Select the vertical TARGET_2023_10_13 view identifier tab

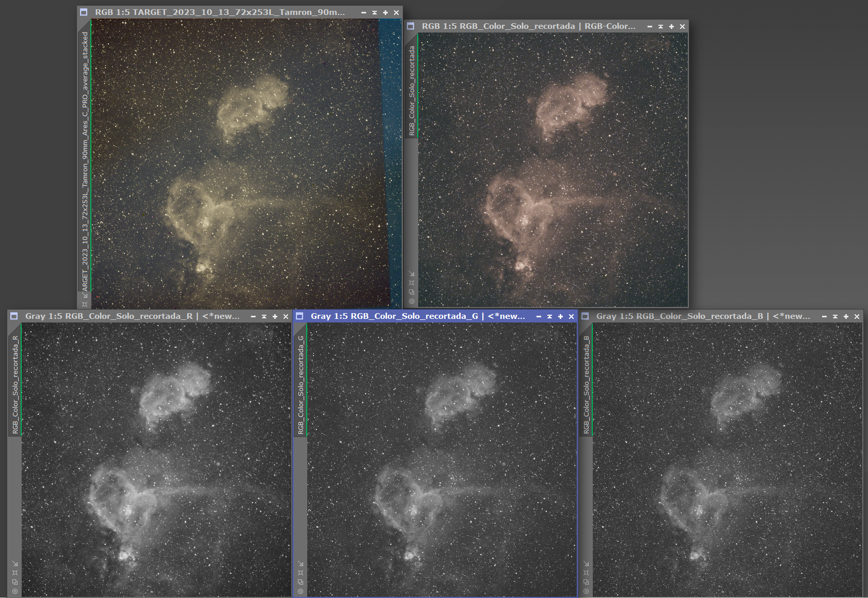tap(85, 156)
